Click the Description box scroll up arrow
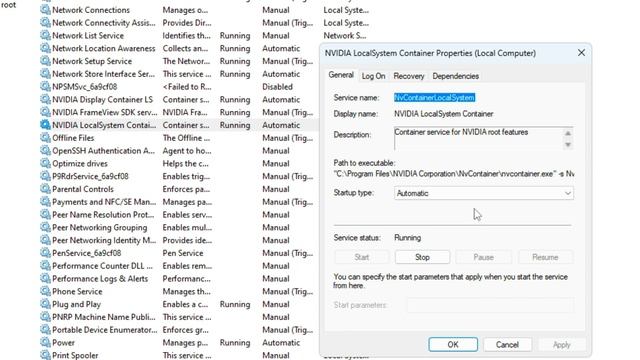Image resolution: width=640 pixels, height=360 pixels. point(568,133)
